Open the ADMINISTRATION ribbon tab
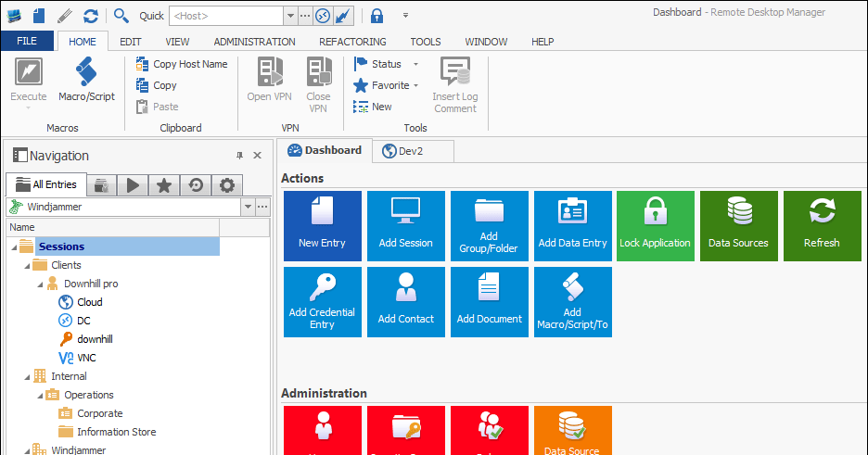This screenshot has height=455, width=868. (254, 42)
